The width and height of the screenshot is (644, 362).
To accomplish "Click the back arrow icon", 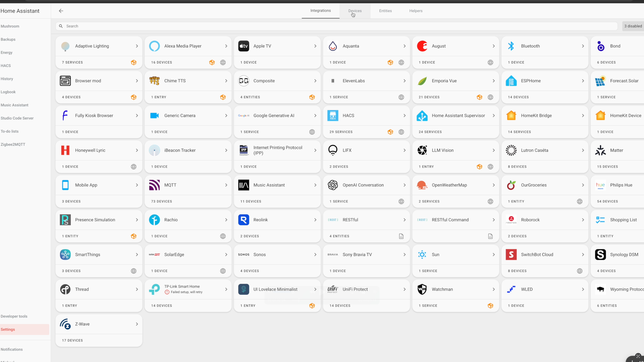I will pos(61,11).
